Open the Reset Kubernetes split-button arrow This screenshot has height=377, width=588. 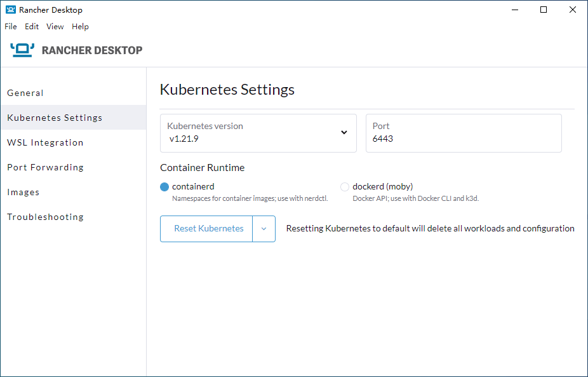tap(264, 229)
